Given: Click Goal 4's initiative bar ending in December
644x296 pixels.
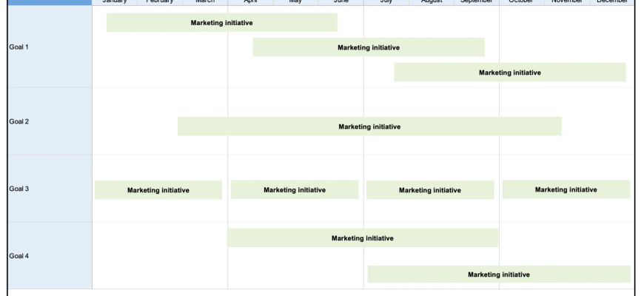Looking at the screenshot, I should [498, 275].
